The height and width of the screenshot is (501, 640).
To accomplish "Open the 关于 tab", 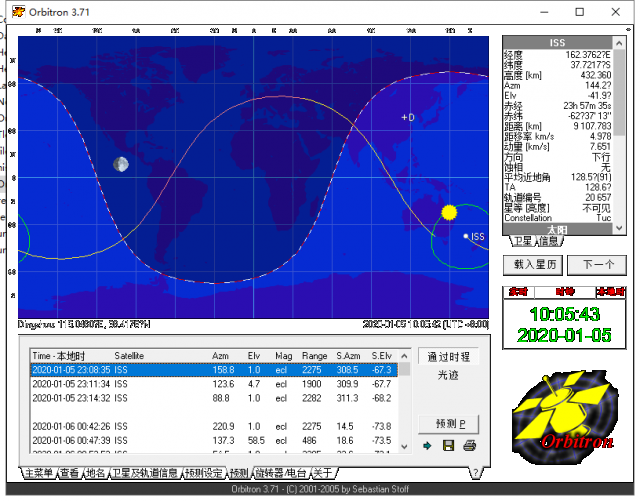I will pos(323,473).
